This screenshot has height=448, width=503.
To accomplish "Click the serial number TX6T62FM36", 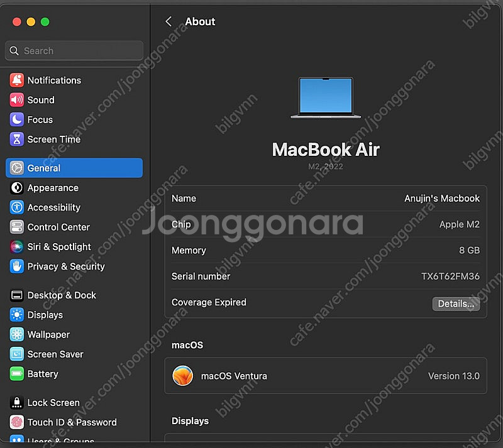I will point(450,276).
